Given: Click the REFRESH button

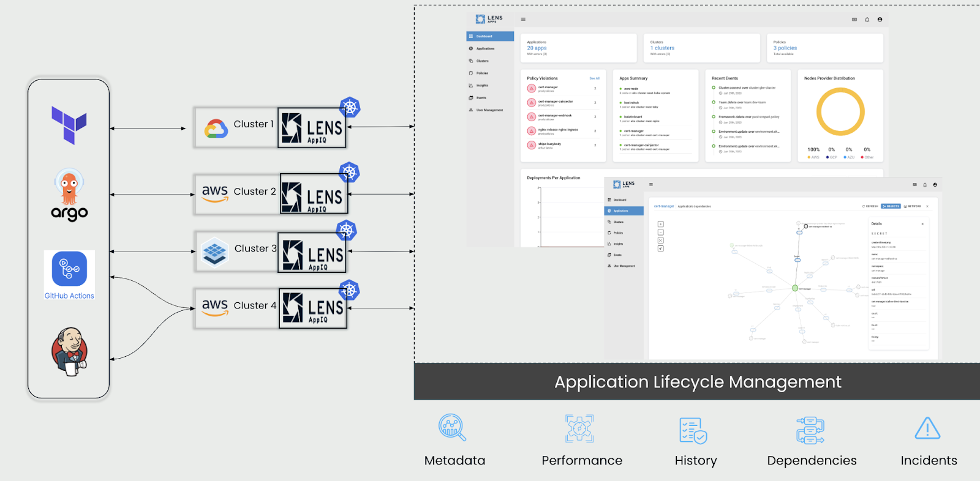Looking at the screenshot, I should pos(870,206).
